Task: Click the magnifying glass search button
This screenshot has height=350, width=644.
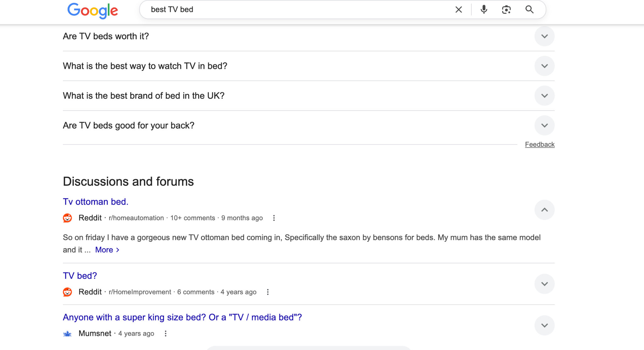Action: (530, 10)
